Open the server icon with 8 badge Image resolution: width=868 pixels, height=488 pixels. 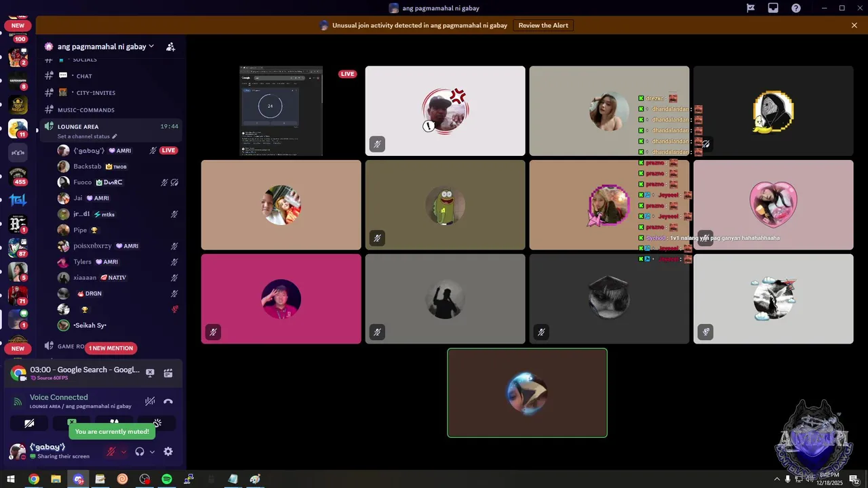point(18,81)
